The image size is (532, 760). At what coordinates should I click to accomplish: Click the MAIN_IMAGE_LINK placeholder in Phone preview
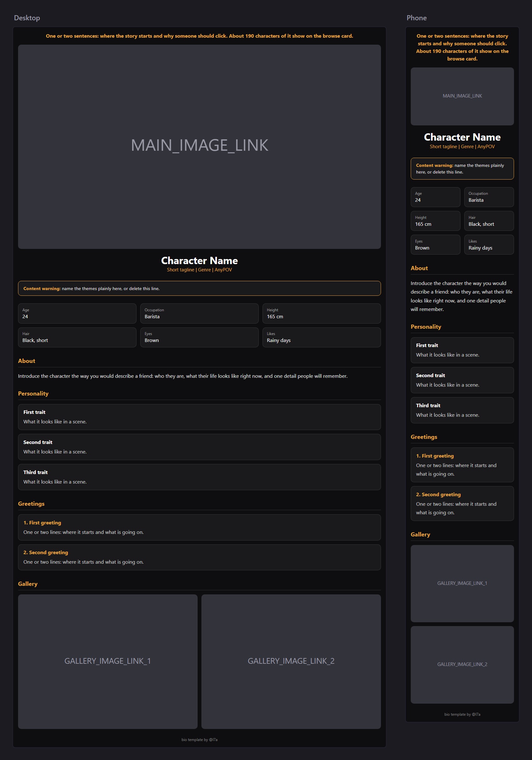(x=462, y=96)
